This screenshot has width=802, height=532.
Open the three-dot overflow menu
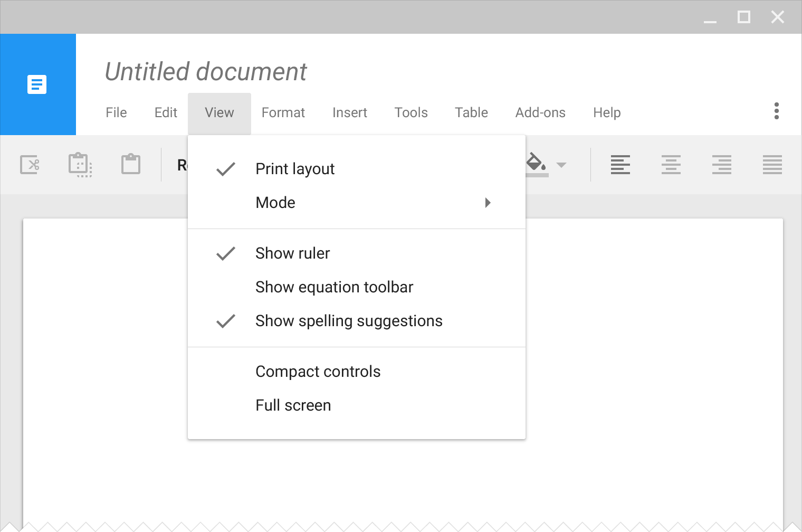click(777, 111)
